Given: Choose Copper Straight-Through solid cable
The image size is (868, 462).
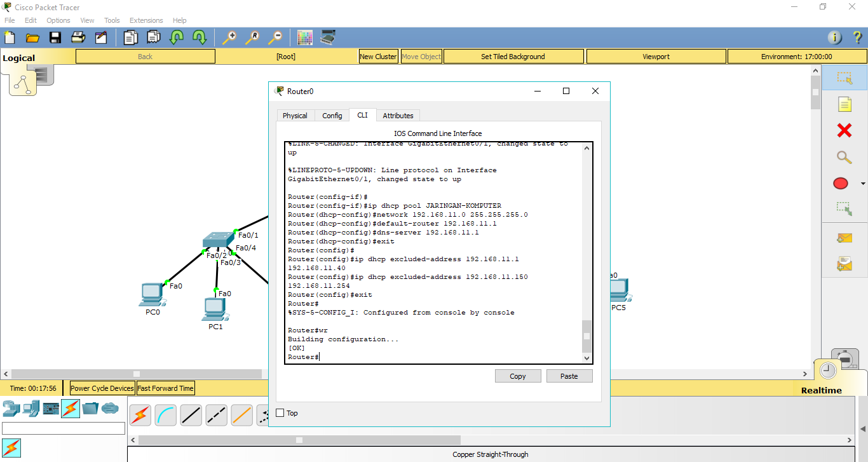Looking at the screenshot, I should [191, 415].
